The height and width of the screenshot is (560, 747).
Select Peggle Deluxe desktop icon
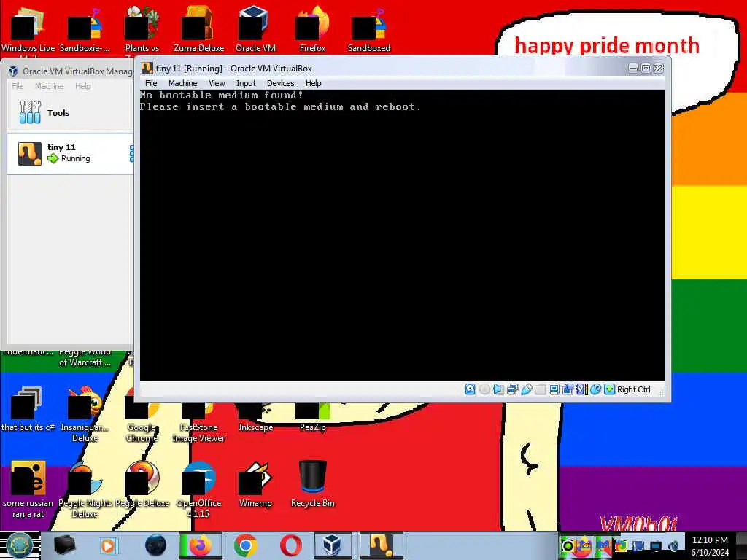142,484
